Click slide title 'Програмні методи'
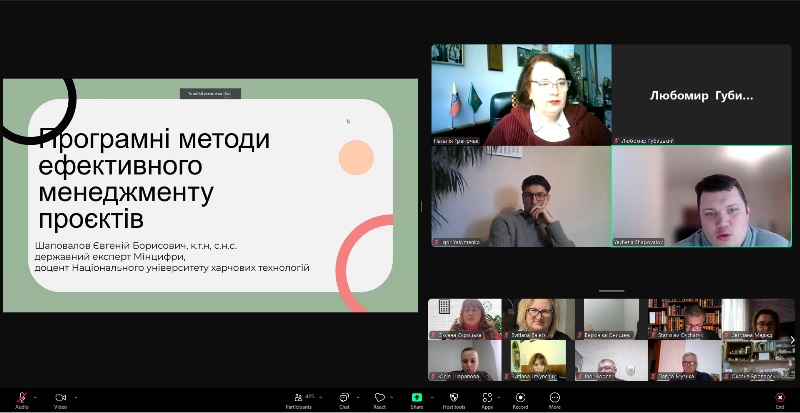Viewport: 800px width, 413px height. 154,139
